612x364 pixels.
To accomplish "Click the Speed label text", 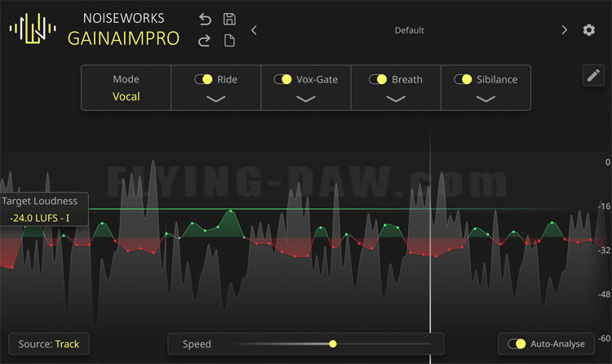I will [x=197, y=344].
